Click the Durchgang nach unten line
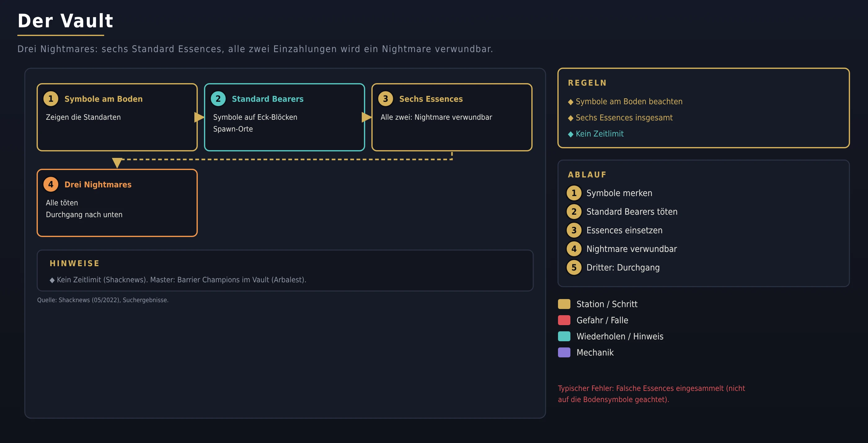This screenshot has width=868, height=443. [84, 214]
